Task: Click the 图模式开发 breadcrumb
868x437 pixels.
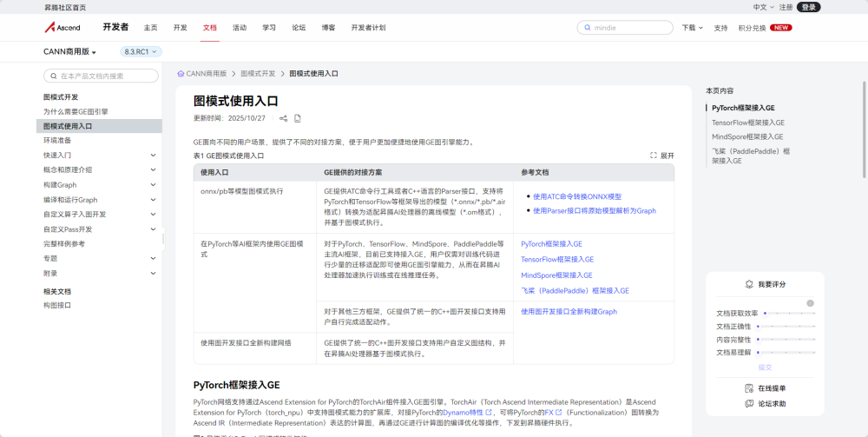Action: pos(258,74)
